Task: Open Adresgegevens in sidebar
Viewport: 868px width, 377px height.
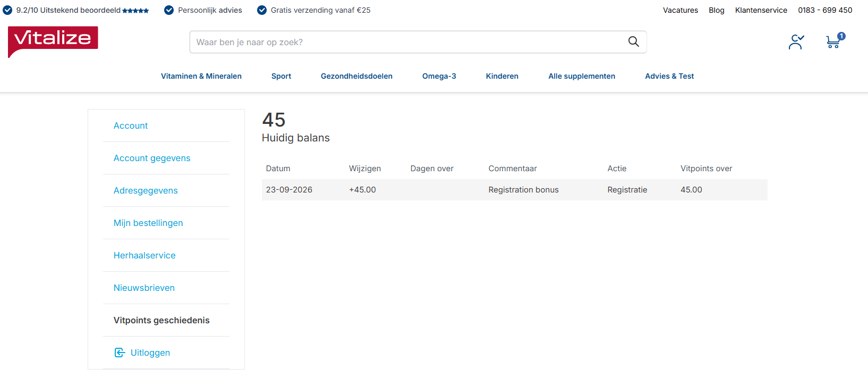Action: pyautogui.click(x=146, y=190)
